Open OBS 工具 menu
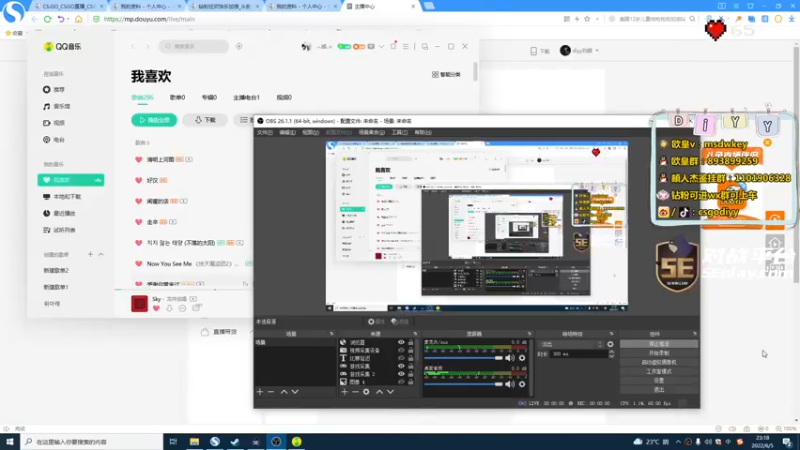This screenshot has height=450, width=800. coord(399,133)
